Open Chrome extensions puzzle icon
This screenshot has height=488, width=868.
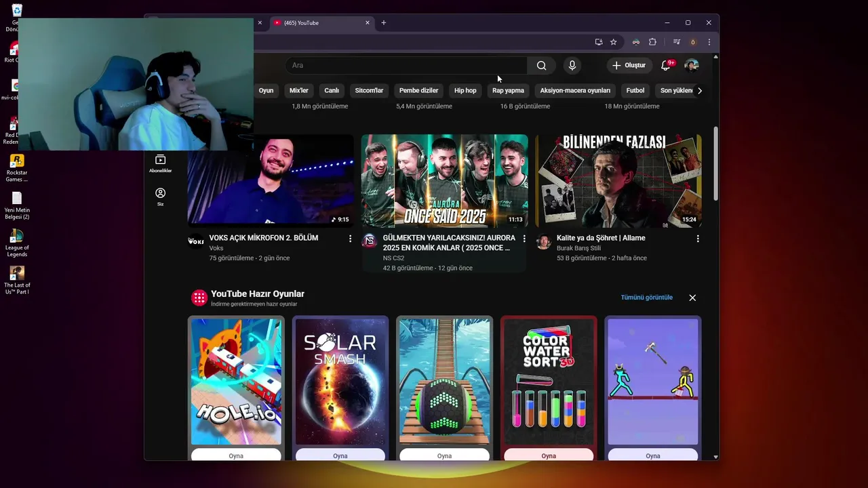pyautogui.click(x=652, y=42)
